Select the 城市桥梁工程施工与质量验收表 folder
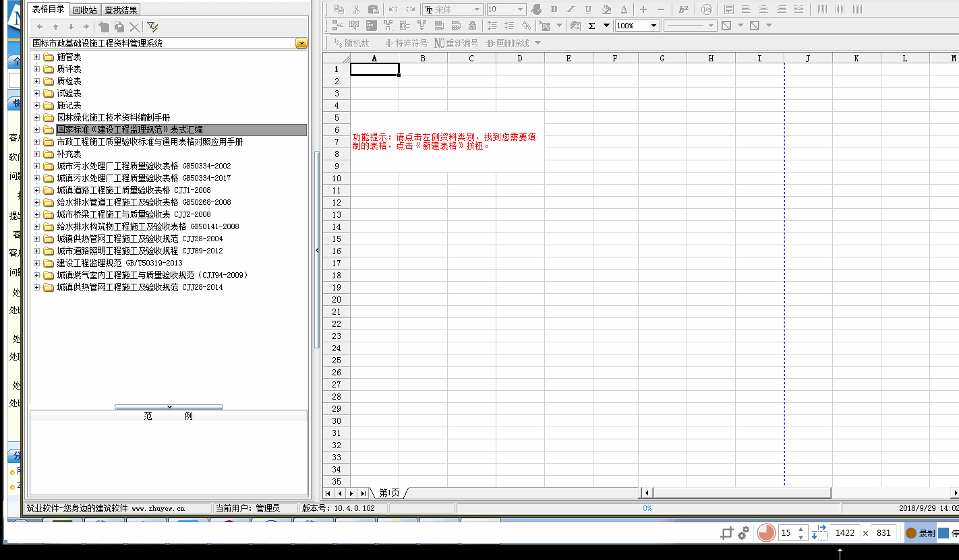The image size is (959, 560). pyautogui.click(x=115, y=214)
